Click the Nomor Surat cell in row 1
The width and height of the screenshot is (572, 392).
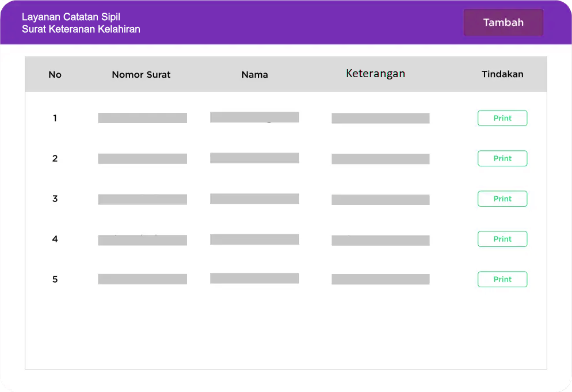point(142,118)
